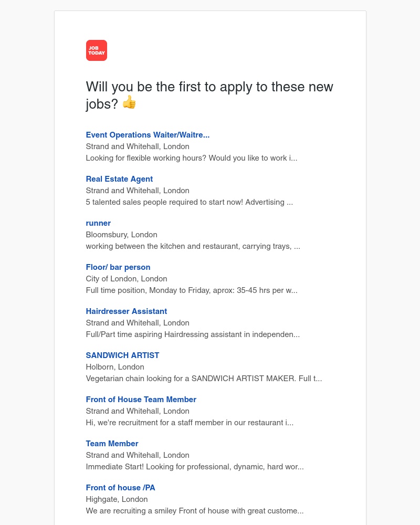Click the JOB TODAY logo icon

coord(97,50)
